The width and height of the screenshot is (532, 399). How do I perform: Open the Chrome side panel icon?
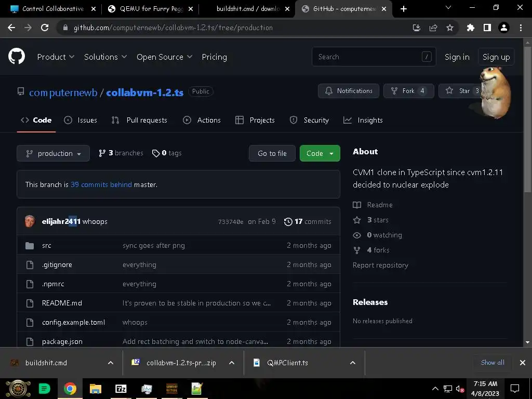(487, 28)
